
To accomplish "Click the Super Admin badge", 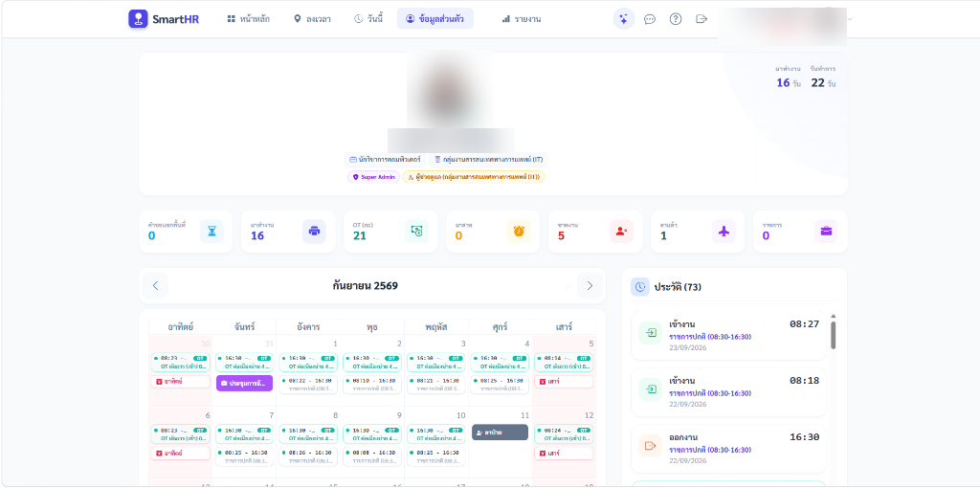I will click(374, 177).
